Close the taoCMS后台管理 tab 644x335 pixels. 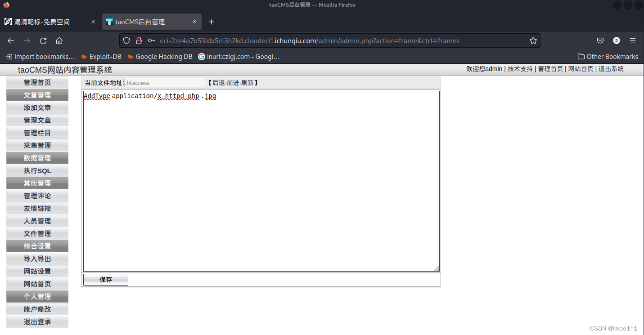(194, 22)
